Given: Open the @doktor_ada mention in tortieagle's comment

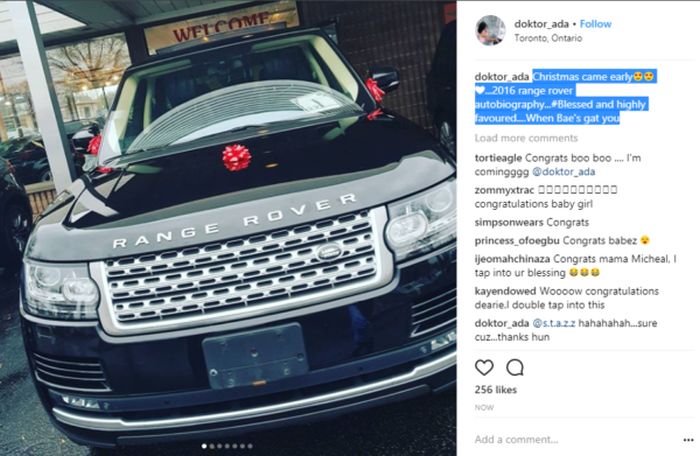Looking at the screenshot, I should click(x=563, y=172).
